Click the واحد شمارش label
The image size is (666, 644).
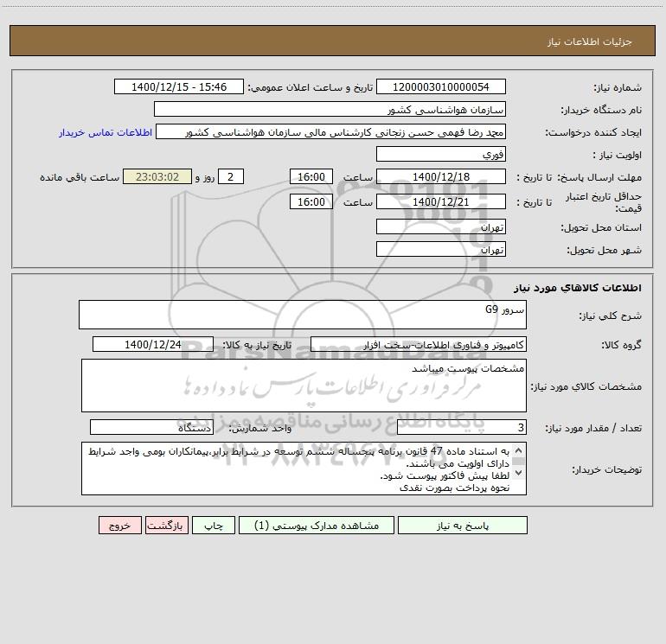click(260, 428)
